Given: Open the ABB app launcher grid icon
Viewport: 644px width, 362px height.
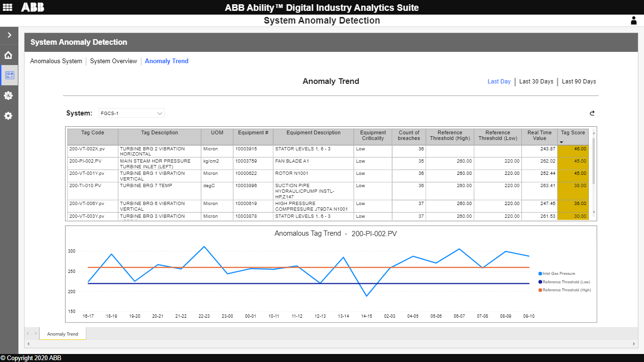Looking at the screenshot, I should coord(7,7).
